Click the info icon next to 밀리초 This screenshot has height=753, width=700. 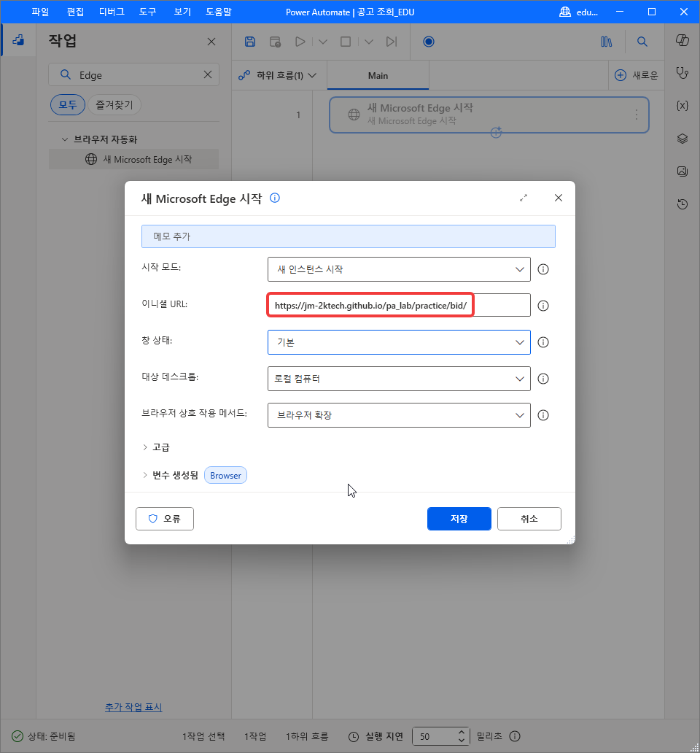coord(515,736)
